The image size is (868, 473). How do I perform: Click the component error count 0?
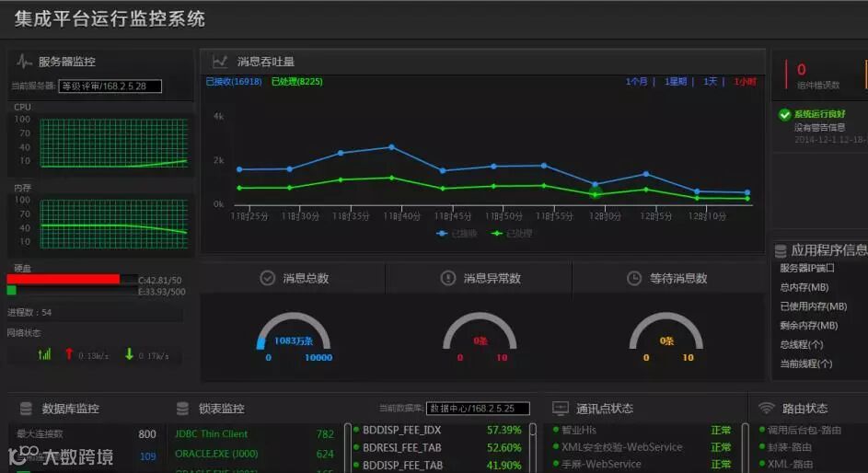tap(801, 70)
